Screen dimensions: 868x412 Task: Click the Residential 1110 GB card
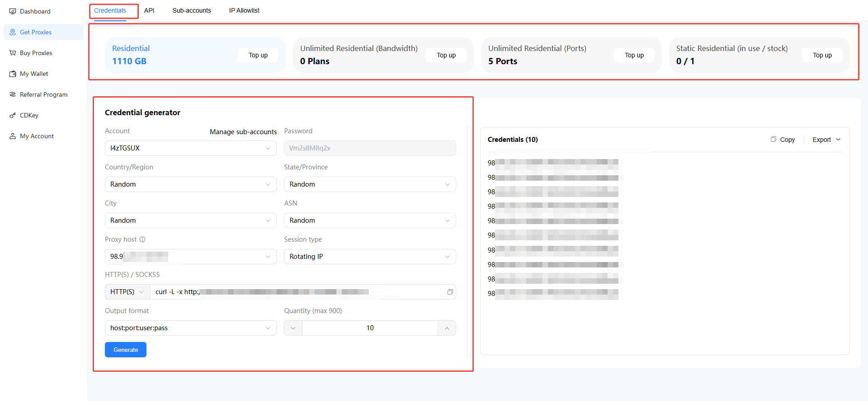pos(195,55)
